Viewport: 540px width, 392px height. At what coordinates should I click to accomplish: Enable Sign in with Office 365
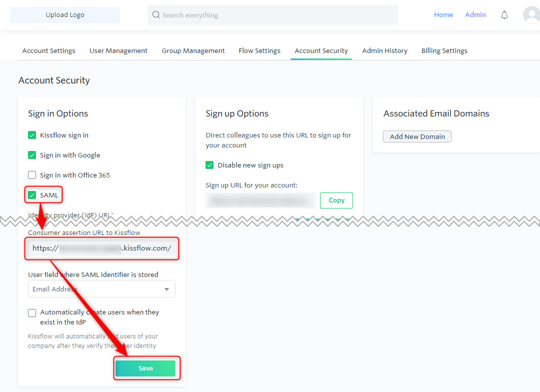(x=32, y=175)
